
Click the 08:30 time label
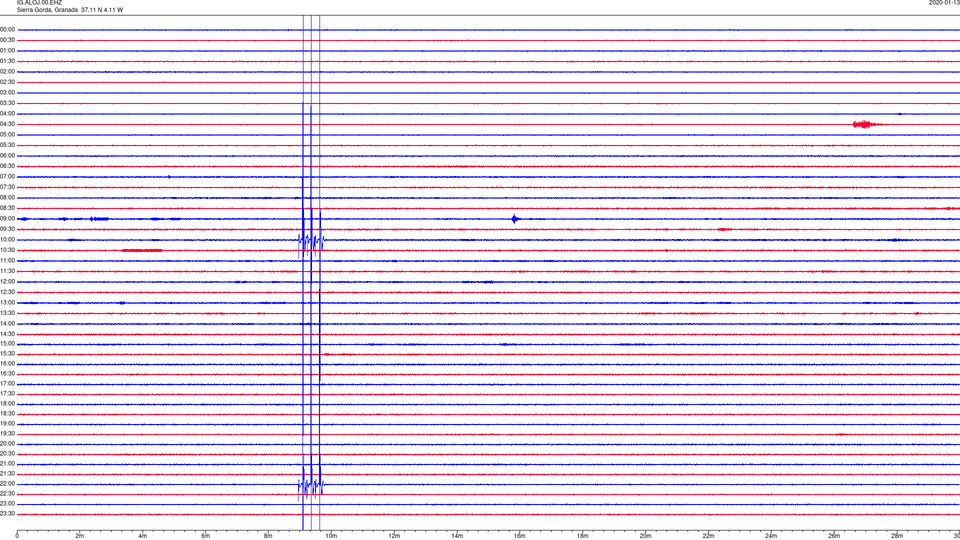tap(7, 208)
